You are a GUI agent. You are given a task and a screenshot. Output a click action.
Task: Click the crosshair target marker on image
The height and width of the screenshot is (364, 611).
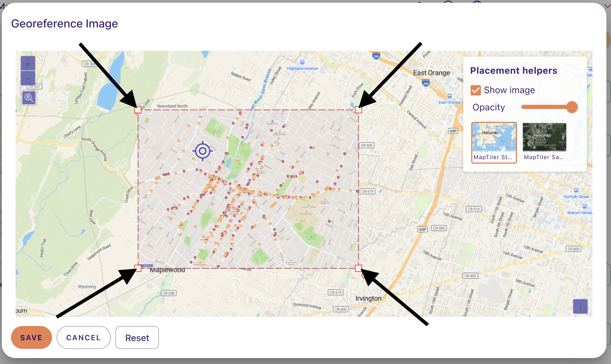(203, 151)
